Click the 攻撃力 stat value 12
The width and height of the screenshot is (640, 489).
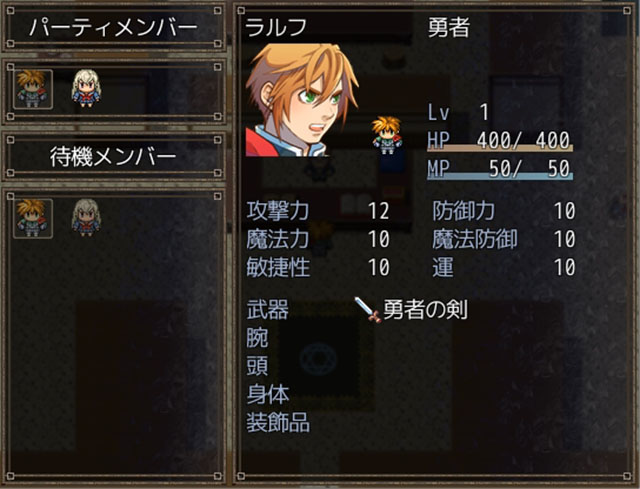tap(379, 211)
